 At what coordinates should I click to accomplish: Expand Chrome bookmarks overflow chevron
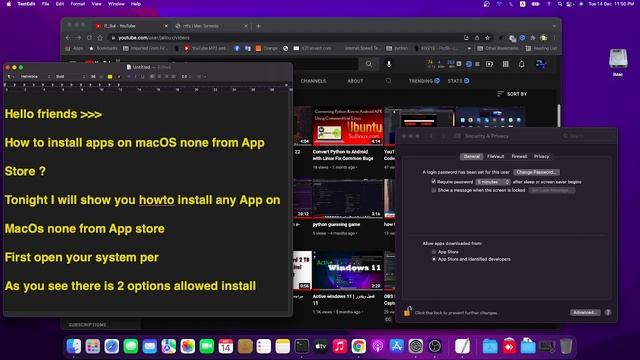[x=469, y=48]
